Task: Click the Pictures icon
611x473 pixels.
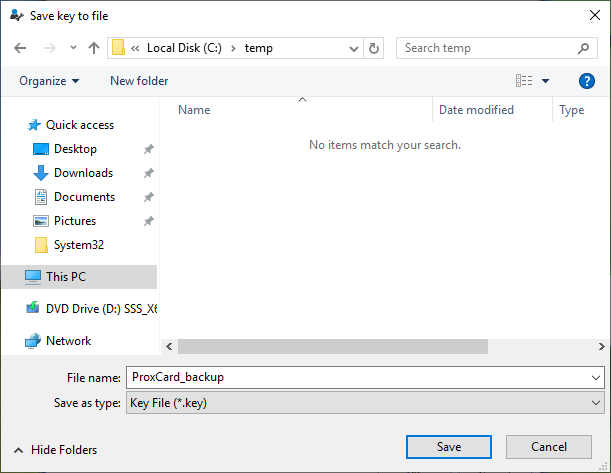Action: [41, 221]
